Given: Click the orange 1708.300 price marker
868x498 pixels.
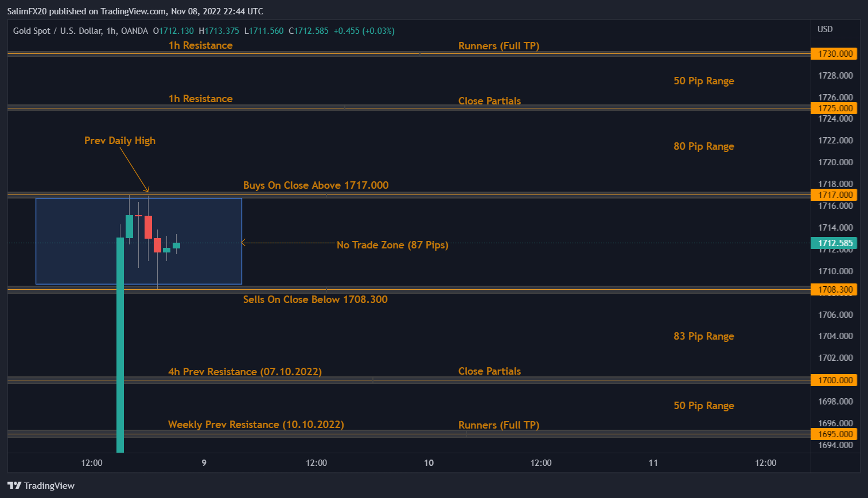Looking at the screenshot, I should click(x=834, y=289).
